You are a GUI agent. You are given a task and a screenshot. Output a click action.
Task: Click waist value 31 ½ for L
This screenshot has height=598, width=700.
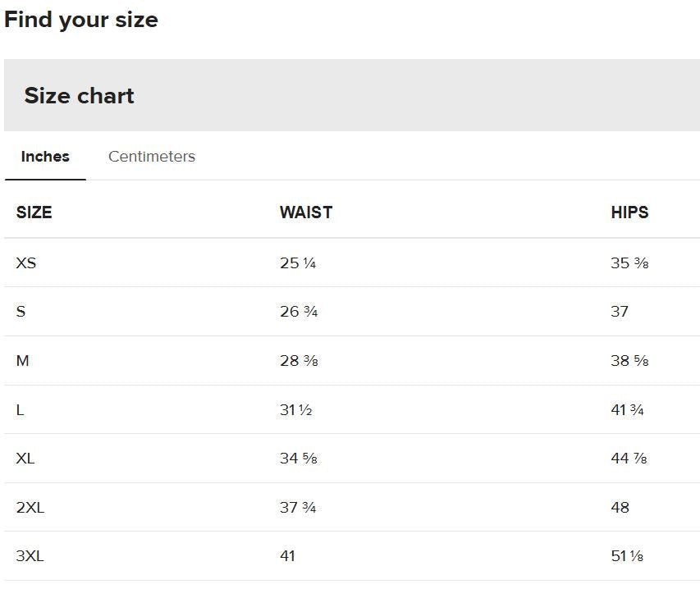[x=296, y=409]
